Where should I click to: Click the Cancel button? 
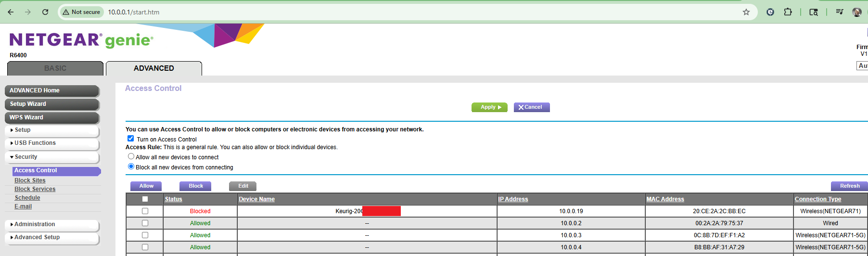pyautogui.click(x=532, y=107)
